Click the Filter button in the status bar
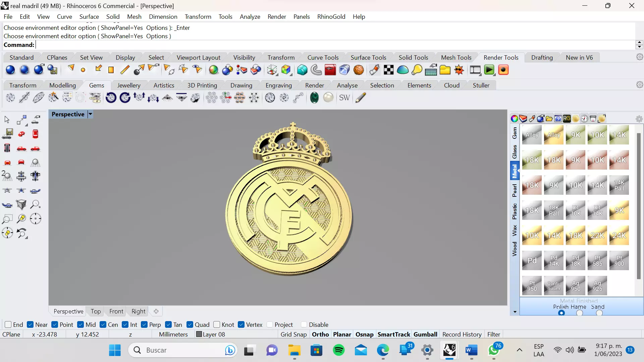Screen dimensions: 644x362 493,334
